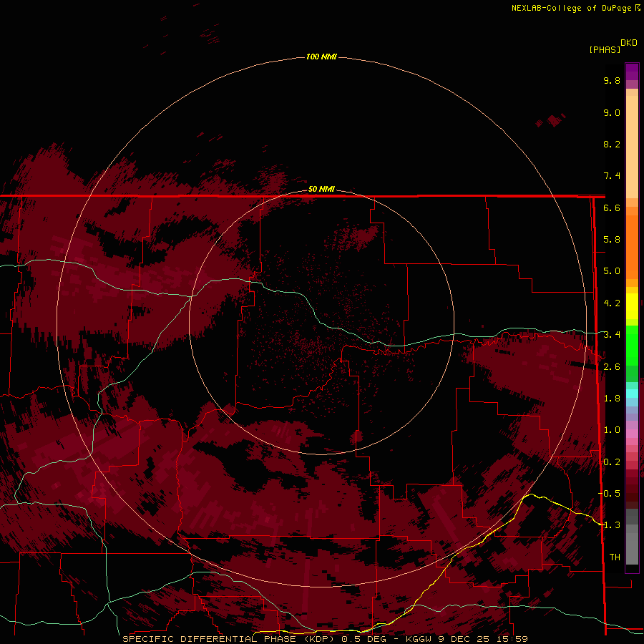Pick the purple top segment of color bar
Viewport: 644px width, 644px height.
(632, 72)
